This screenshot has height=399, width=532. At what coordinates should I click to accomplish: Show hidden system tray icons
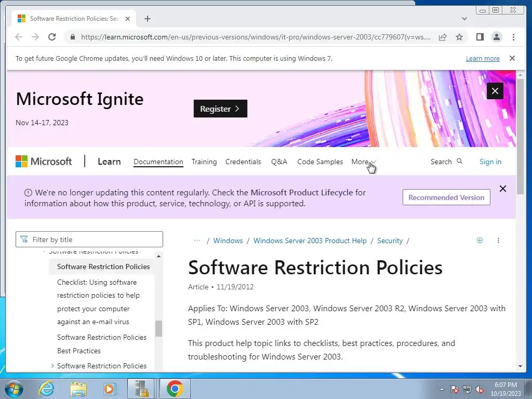442,389
